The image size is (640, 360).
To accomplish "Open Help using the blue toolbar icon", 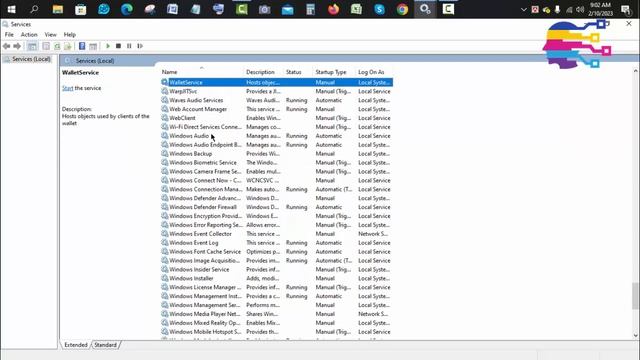I will (82, 46).
